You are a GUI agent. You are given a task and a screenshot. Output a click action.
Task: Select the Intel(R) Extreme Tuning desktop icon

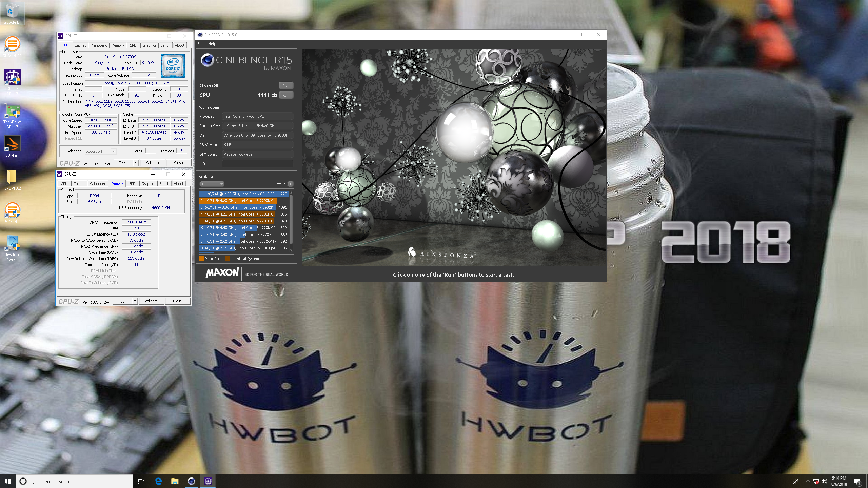pos(12,249)
